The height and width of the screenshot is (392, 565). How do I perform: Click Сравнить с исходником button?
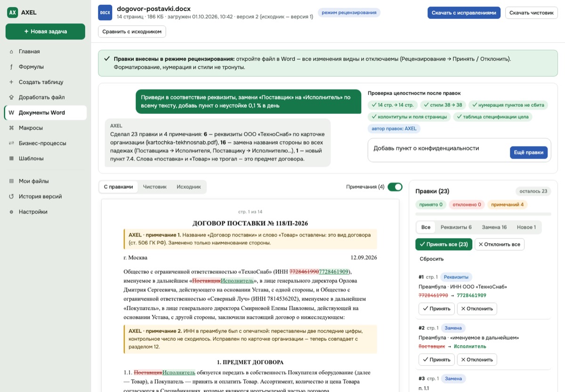pos(132,32)
